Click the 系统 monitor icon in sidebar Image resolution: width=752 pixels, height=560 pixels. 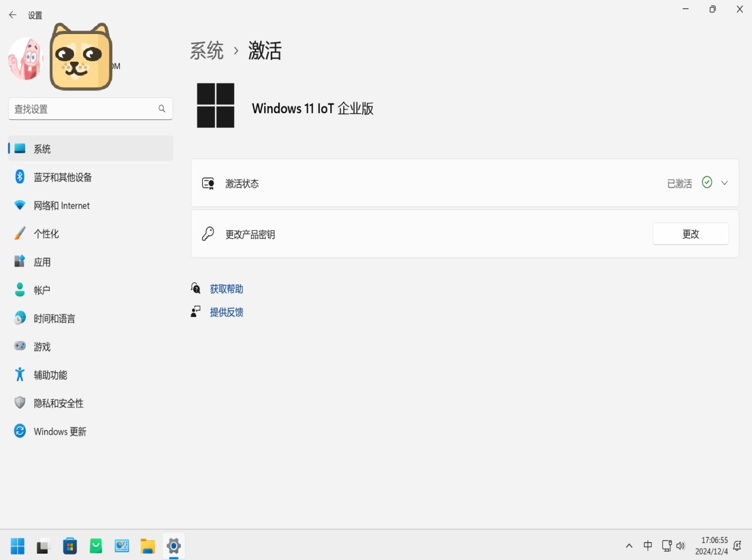20,149
